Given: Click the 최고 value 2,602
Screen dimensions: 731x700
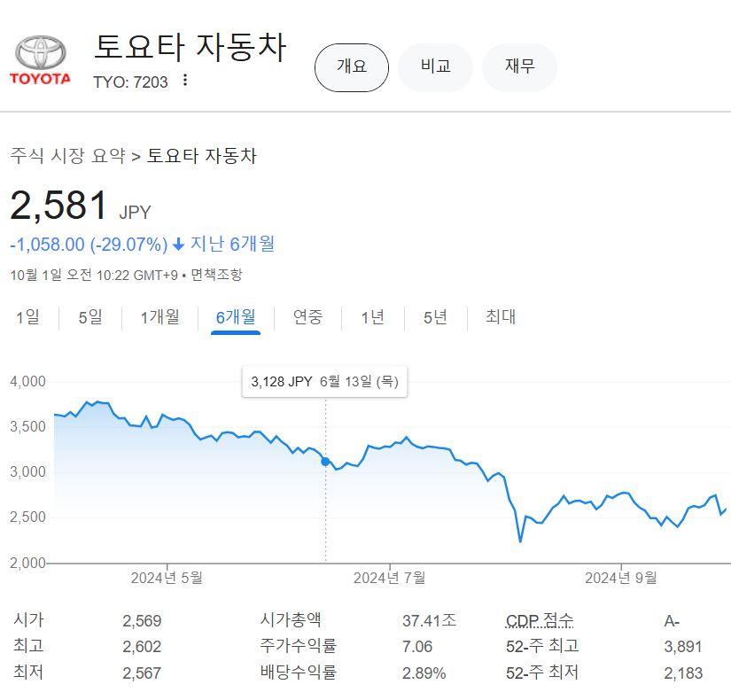Looking at the screenshot, I should click(x=142, y=647).
